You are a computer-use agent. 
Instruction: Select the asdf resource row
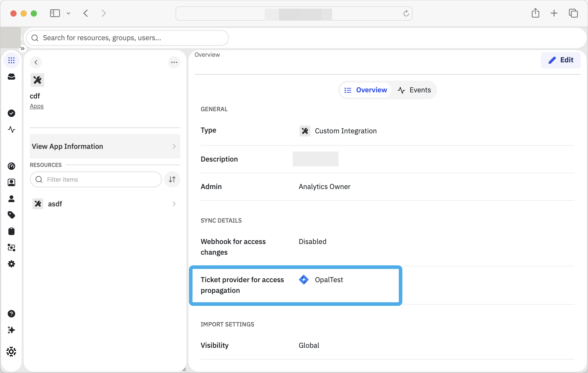pos(105,204)
